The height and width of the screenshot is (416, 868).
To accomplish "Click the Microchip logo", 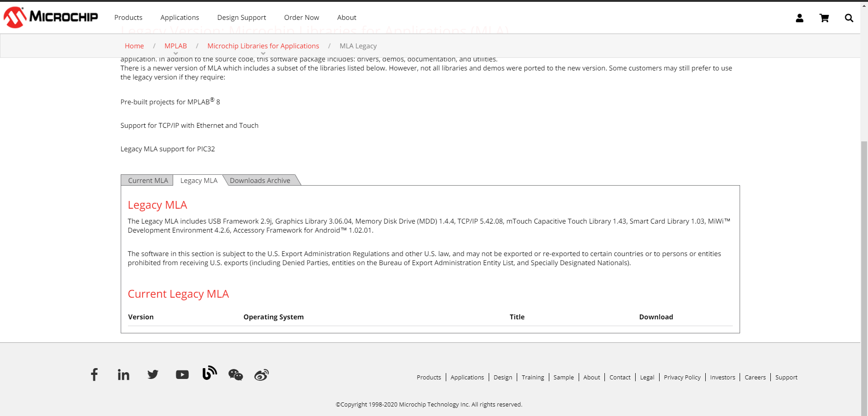I will (x=51, y=17).
